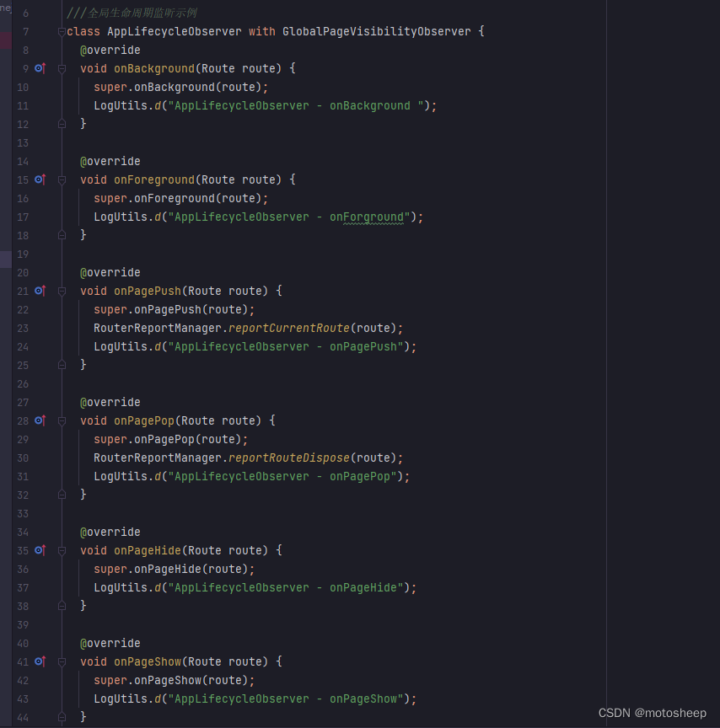This screenshot has height=728, width=720.
Task: Click log string on line 37
Action: (286, 588)
